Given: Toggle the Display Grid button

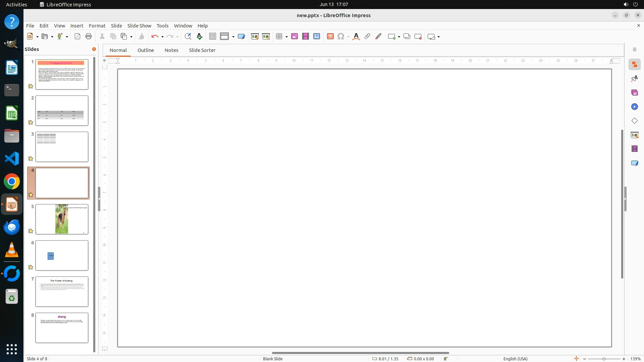Looking at the screenshot, I should pyautogui.click(x=212, y=37).
